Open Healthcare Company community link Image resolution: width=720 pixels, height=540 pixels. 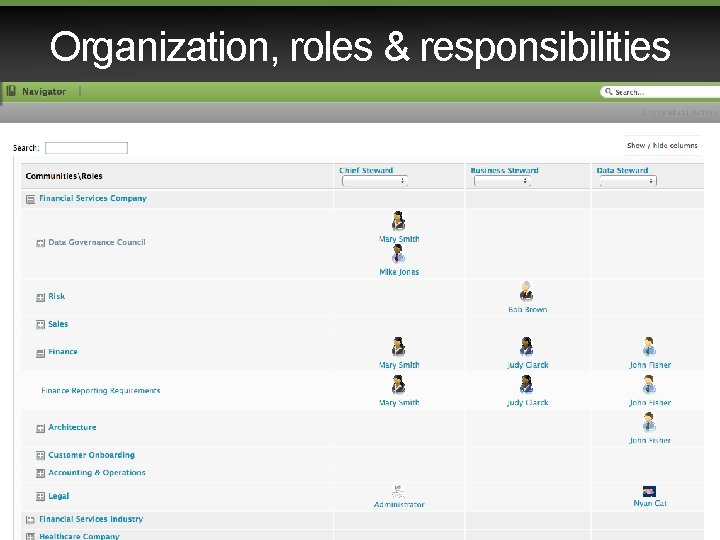[79, 536]
